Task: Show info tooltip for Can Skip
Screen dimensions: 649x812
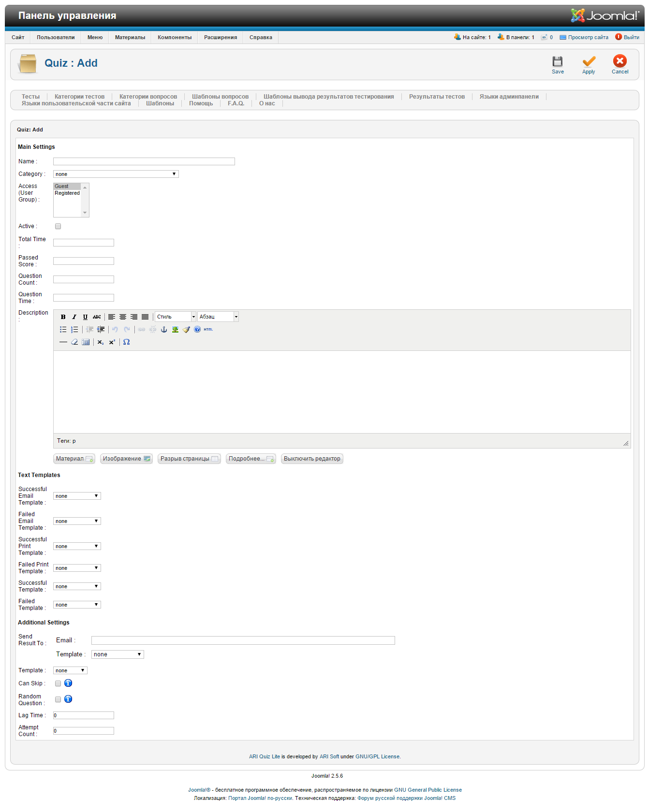Action: tap(68, 683)
